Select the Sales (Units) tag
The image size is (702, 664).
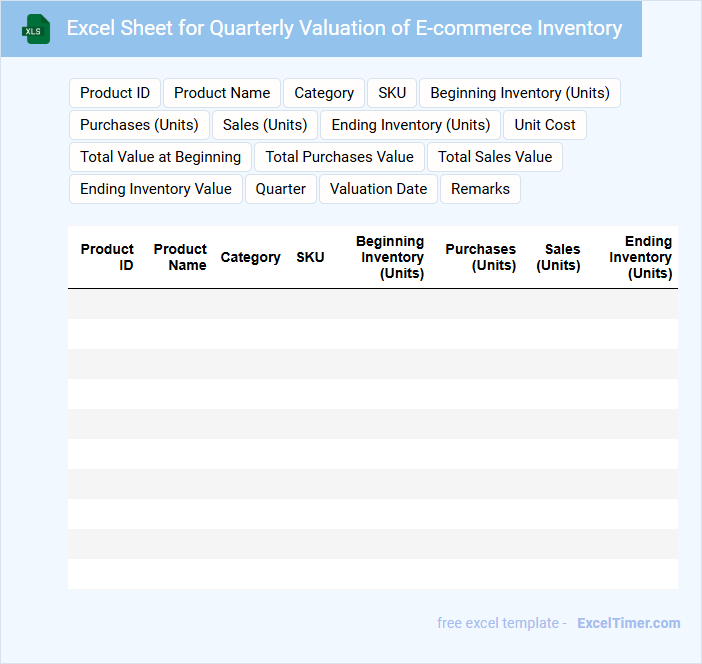click(265, 125)
